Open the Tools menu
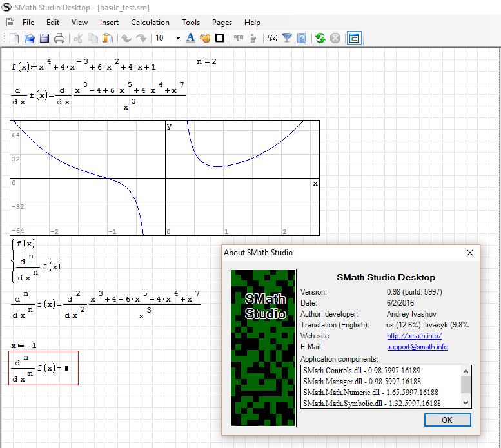This screenshot has height=448, width=501. click(191, 22)
